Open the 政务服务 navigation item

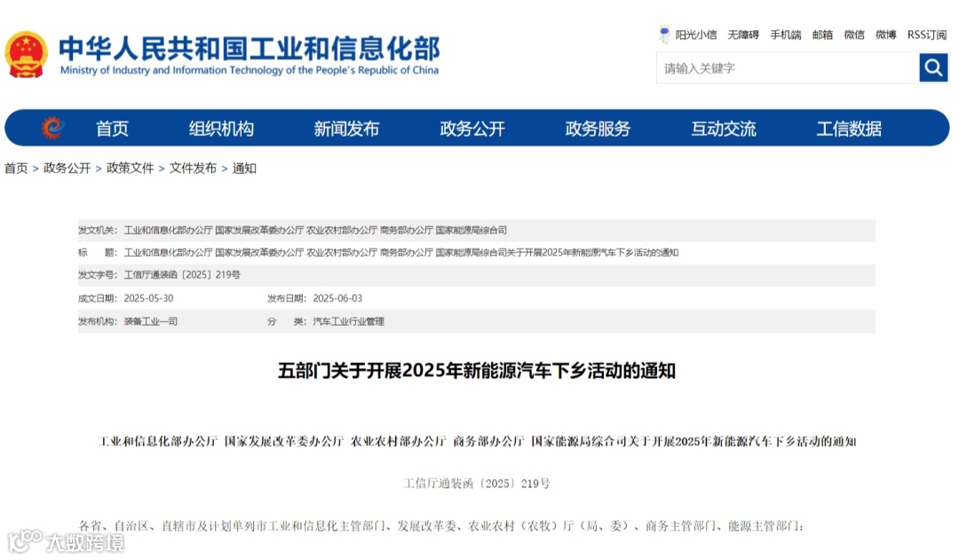point(598,129)
